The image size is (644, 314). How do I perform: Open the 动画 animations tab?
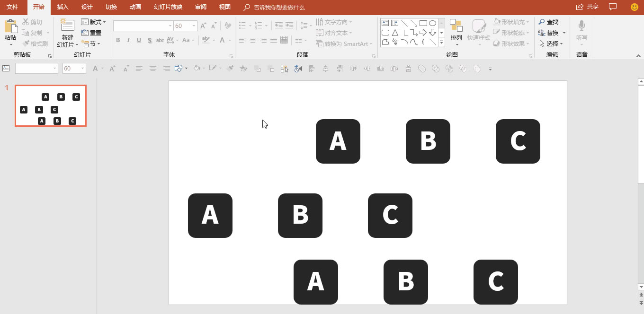[135, 7]
